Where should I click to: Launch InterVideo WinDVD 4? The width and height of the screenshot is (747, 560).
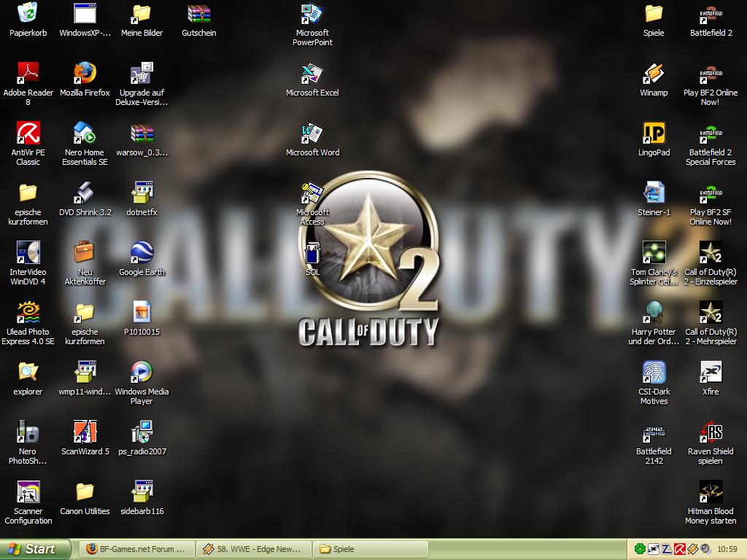(28, 252)
